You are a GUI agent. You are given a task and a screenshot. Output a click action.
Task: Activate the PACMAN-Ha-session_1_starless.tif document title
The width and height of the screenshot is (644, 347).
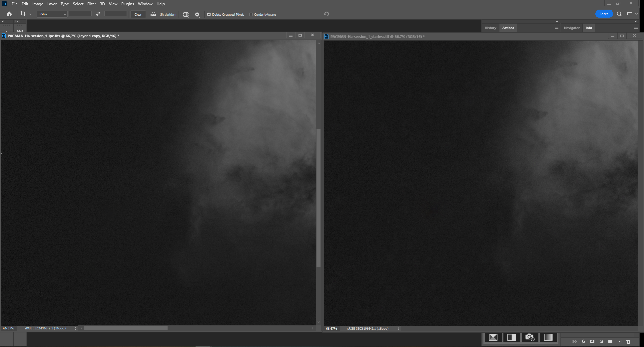click(377, 36)
